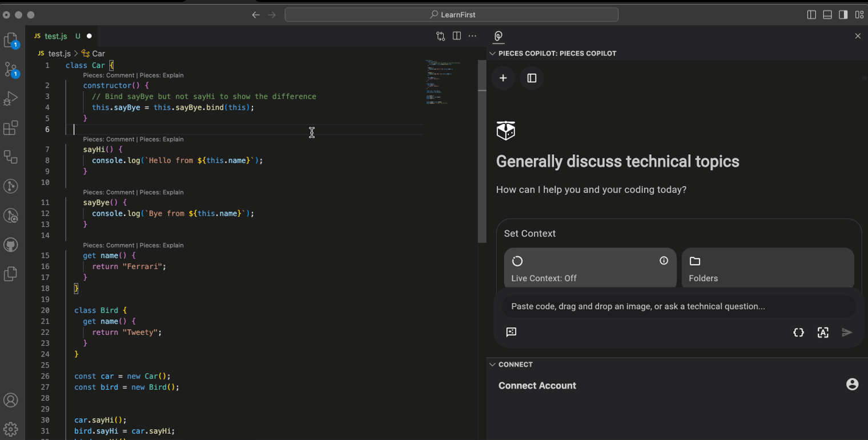Click the send message arrow
The width and height of the screenshot is (868, 440).
(x=847, y=333)
